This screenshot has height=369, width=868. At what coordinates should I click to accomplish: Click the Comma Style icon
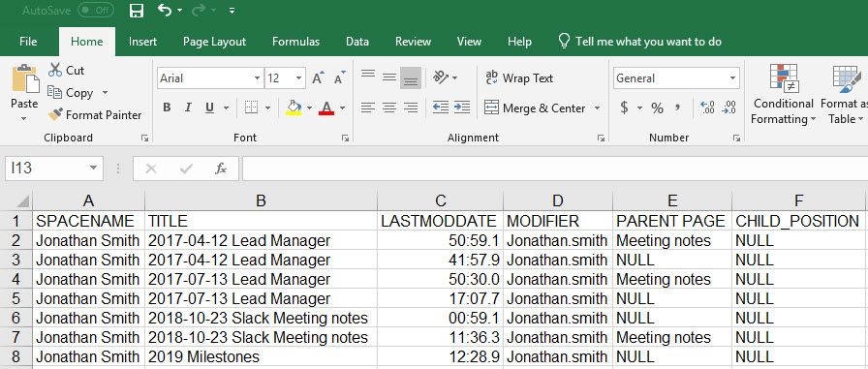(677, 108)
